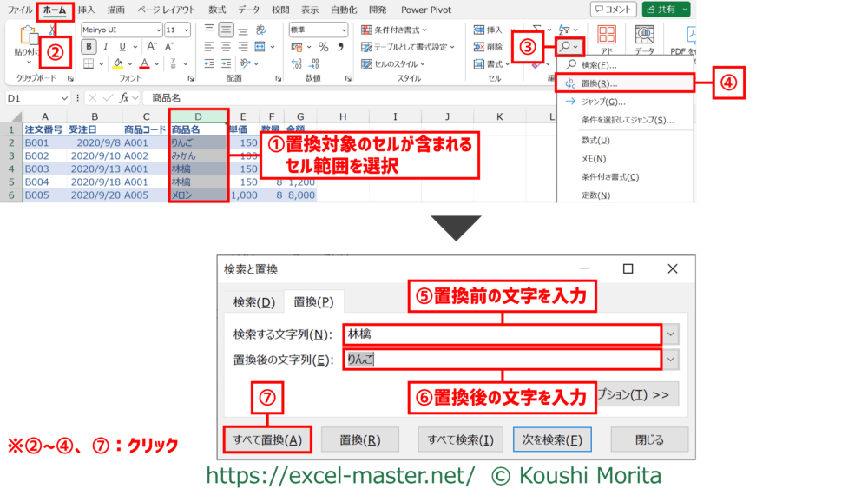Click the percent style icon

tap(323, 47)
